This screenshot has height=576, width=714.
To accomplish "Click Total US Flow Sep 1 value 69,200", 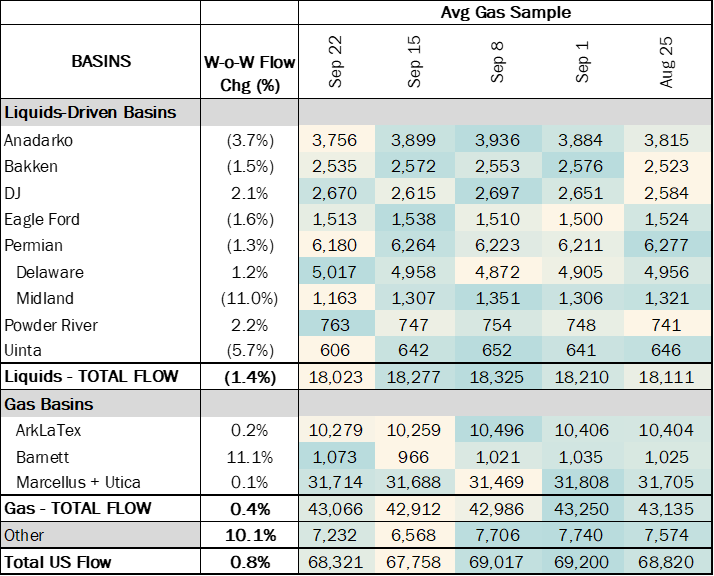I will point(581,562).
